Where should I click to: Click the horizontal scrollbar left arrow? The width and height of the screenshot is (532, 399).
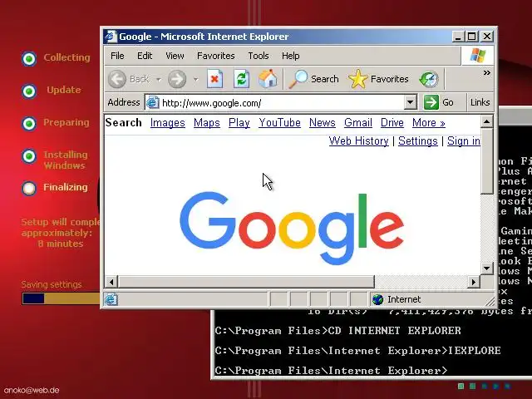point(111,282)
